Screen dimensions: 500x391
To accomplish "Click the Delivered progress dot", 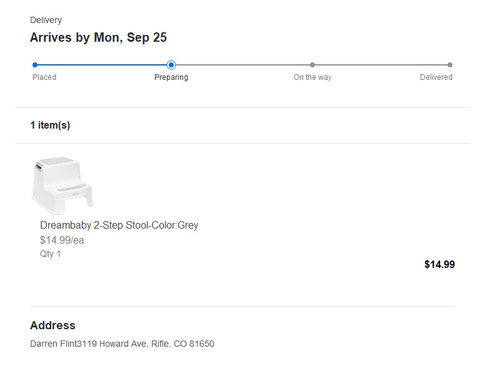I will coord(450,65).
